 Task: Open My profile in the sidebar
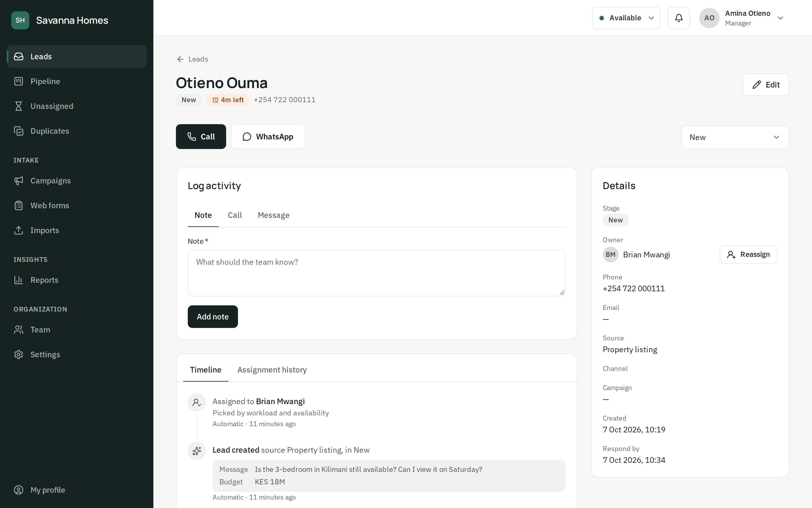click(x=76, y=490)
